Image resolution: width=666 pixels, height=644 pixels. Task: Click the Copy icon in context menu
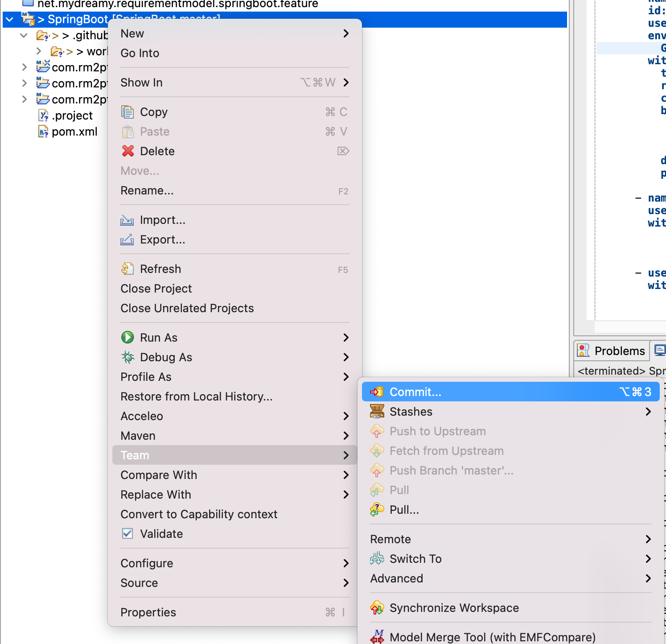(x=127, y=112)
